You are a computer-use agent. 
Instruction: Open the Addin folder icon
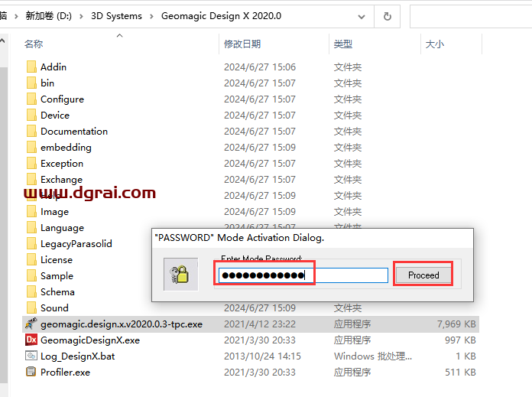pos(31,67)
